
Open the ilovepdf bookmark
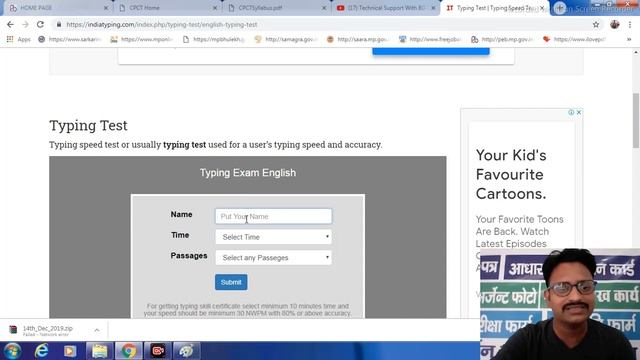(x=574, y=39)
